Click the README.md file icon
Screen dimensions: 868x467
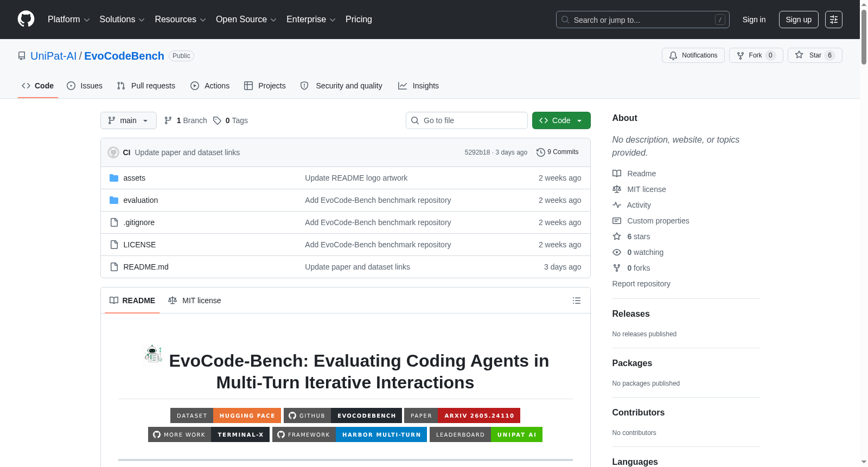click(114, 267)
